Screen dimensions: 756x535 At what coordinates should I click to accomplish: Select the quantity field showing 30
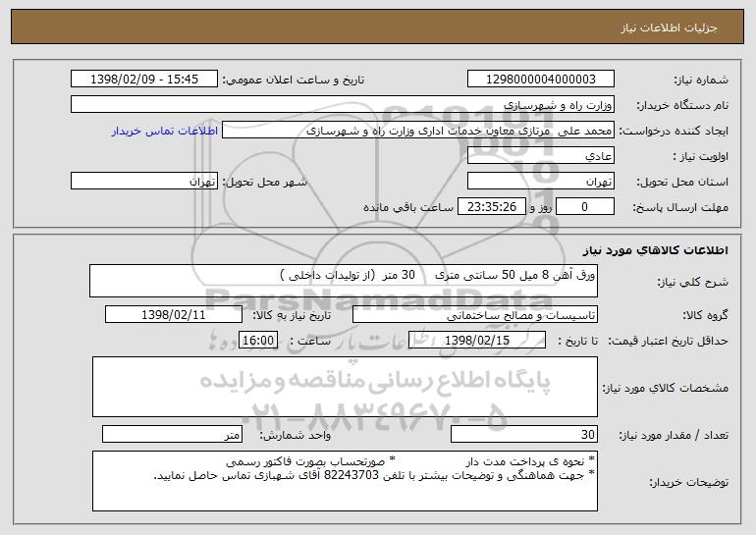pos(524,434)
